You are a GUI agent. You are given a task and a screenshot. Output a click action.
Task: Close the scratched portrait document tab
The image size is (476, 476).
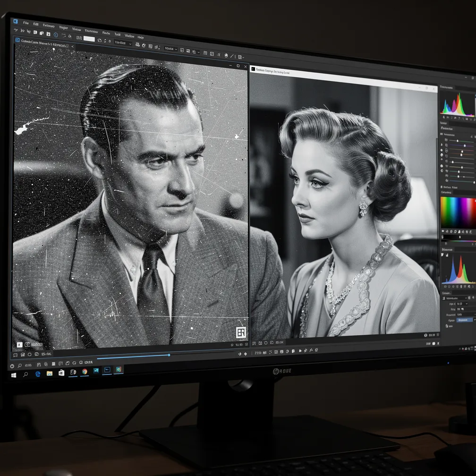pyautogui.click(x=72, y=46)
